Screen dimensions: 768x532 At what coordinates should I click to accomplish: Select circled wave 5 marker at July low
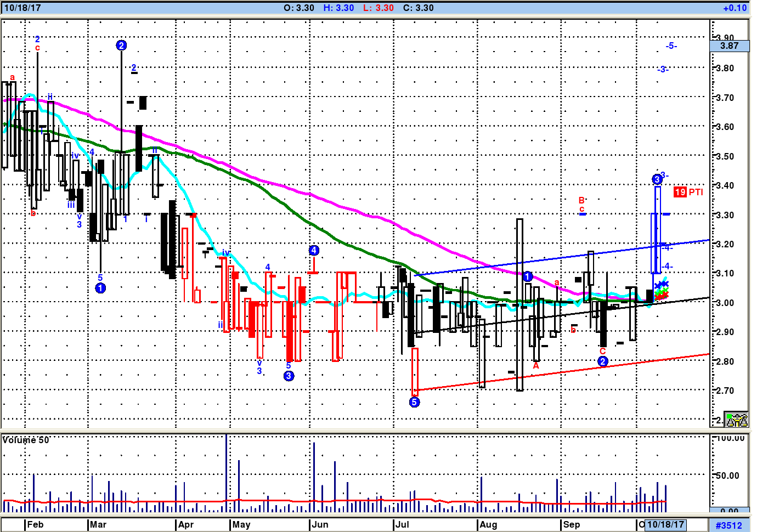[414, 402]
